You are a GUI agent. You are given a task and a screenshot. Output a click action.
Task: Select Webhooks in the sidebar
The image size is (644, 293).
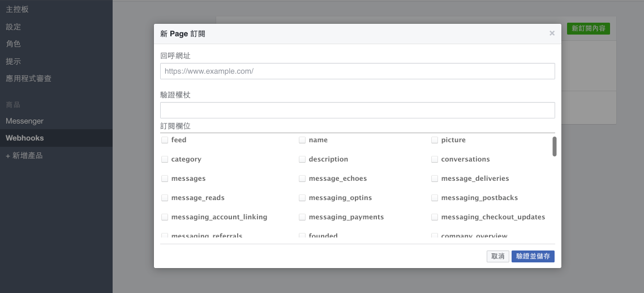[x=25, y=138]
